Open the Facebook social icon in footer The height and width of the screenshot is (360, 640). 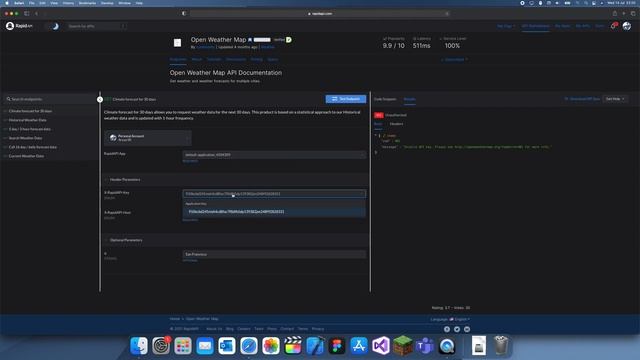(447, 329)
